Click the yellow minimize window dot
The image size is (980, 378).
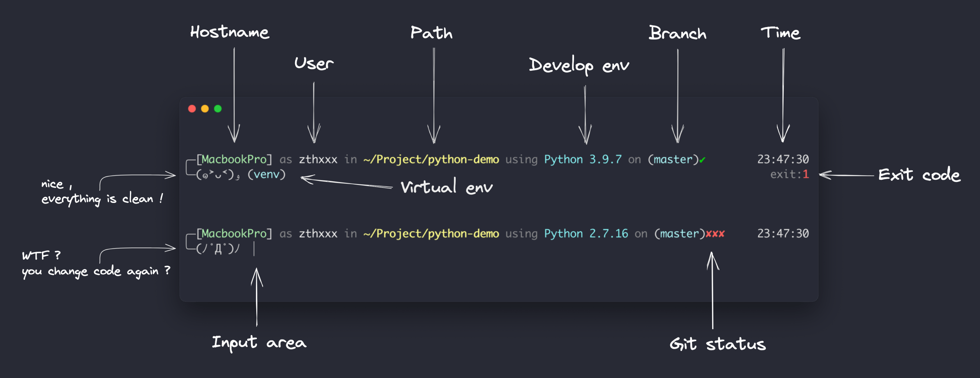pos(205,109)
